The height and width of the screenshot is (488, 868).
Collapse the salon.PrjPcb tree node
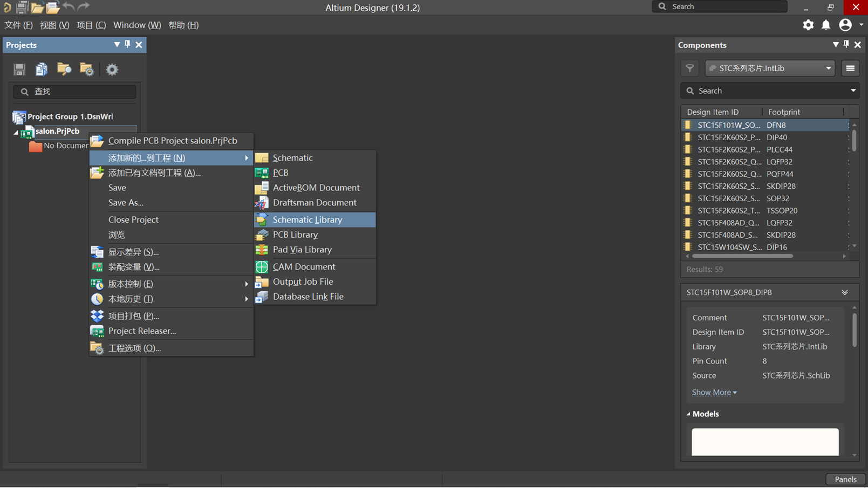[16, 132]
